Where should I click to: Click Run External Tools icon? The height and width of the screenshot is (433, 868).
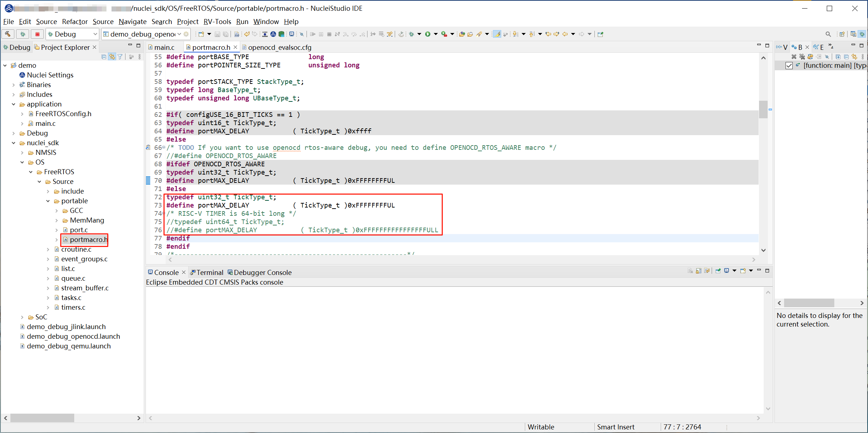[x=444, y=34]
